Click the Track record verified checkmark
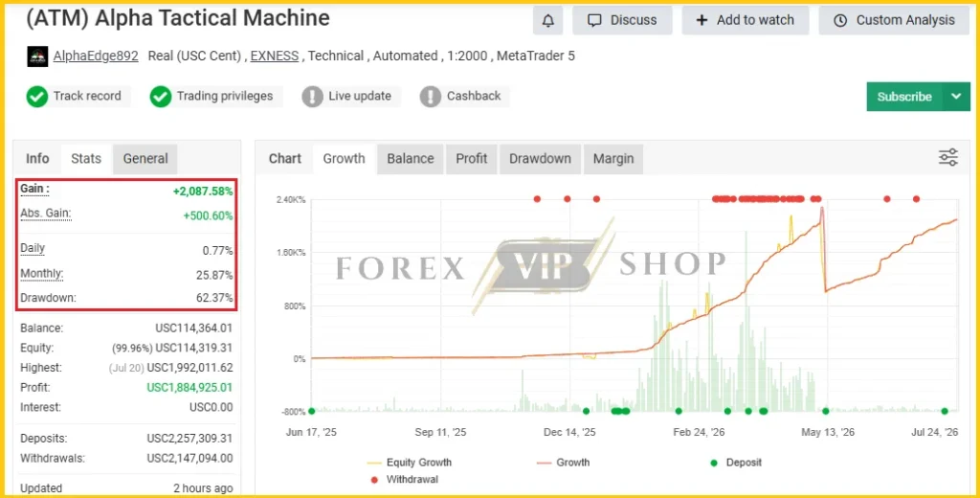 pos(37,97)
